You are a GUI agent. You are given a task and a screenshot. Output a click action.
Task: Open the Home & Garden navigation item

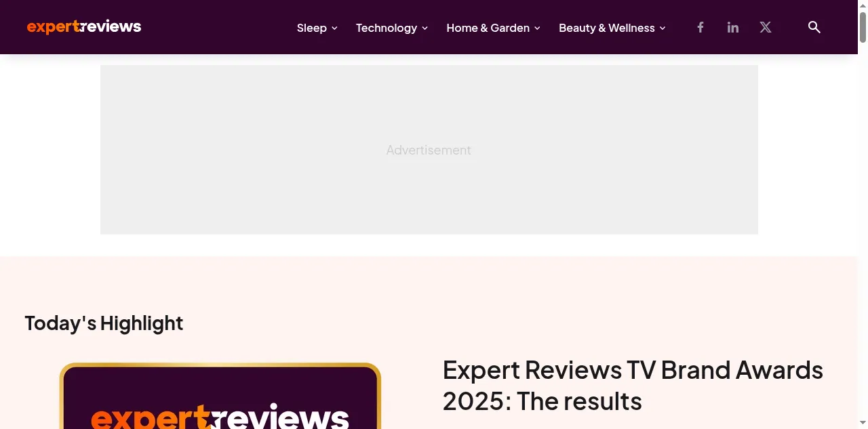pos(488,28)
